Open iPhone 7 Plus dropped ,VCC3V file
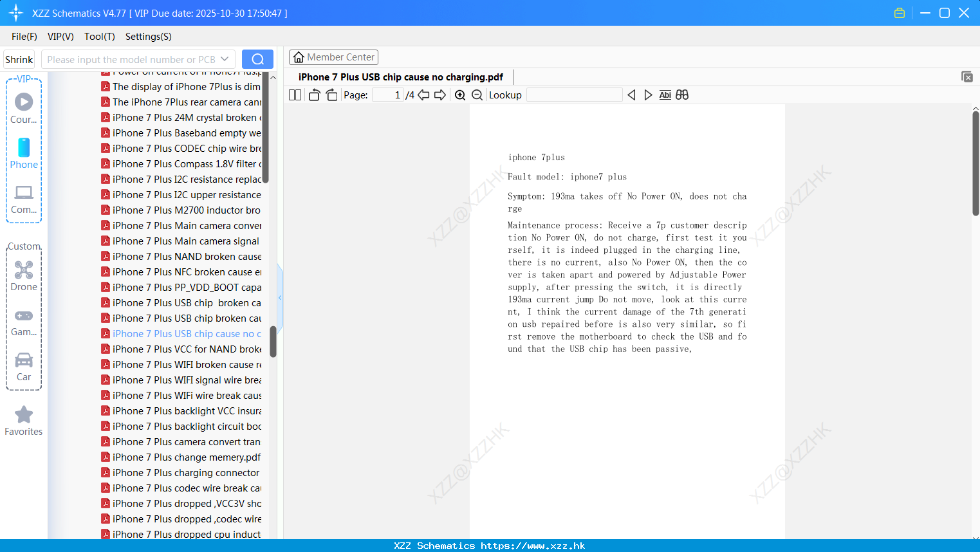 point(181,504)
